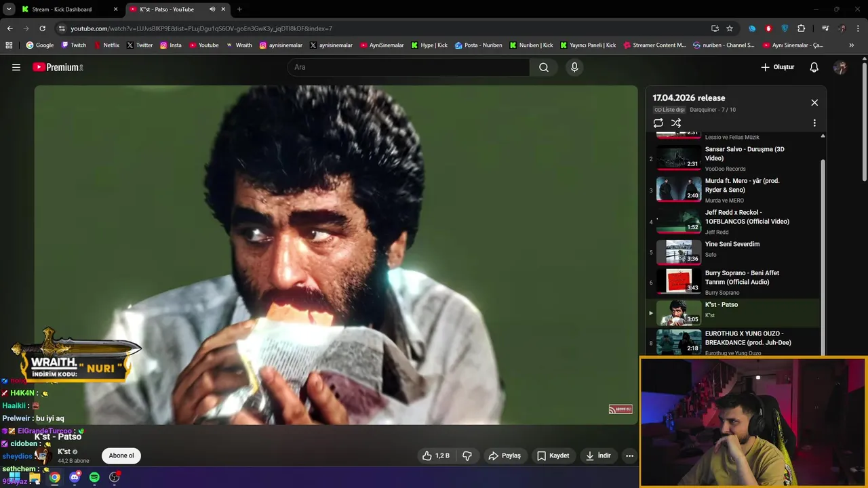Play Sansar Salvo - Duruşma from playlist
The image size is (868, 488).
pos(732,158)
